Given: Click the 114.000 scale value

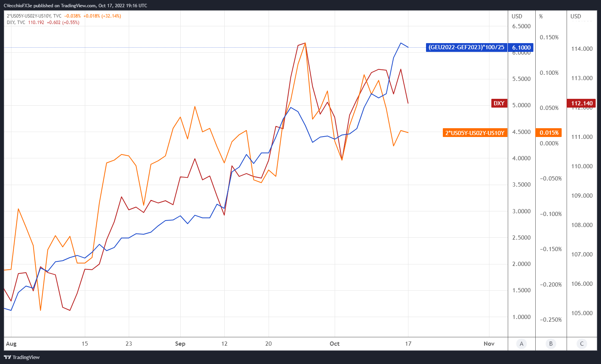Looking at the screenshot, I should (582, 49).
